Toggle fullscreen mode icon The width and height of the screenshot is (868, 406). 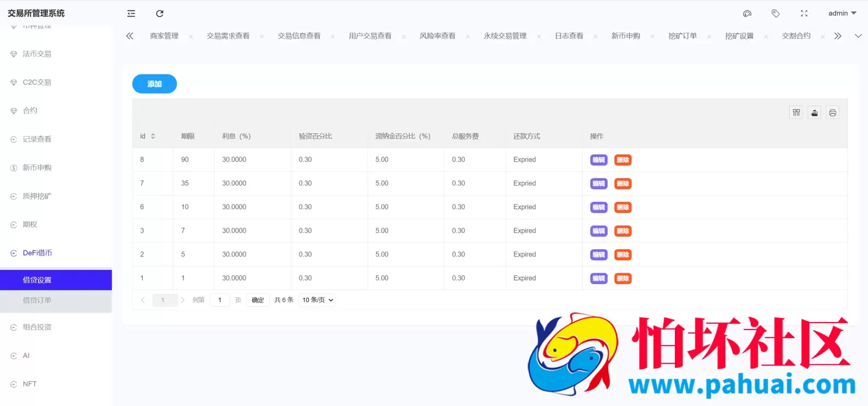coord(804,14)
